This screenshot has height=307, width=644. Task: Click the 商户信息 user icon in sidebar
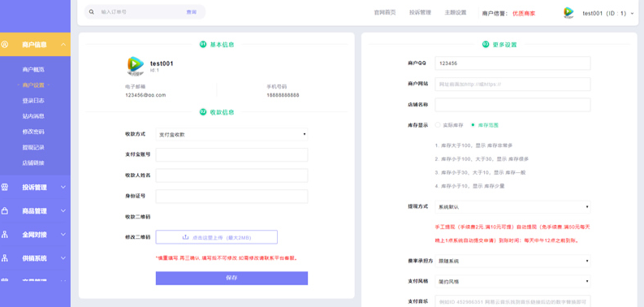coord(5,45)
